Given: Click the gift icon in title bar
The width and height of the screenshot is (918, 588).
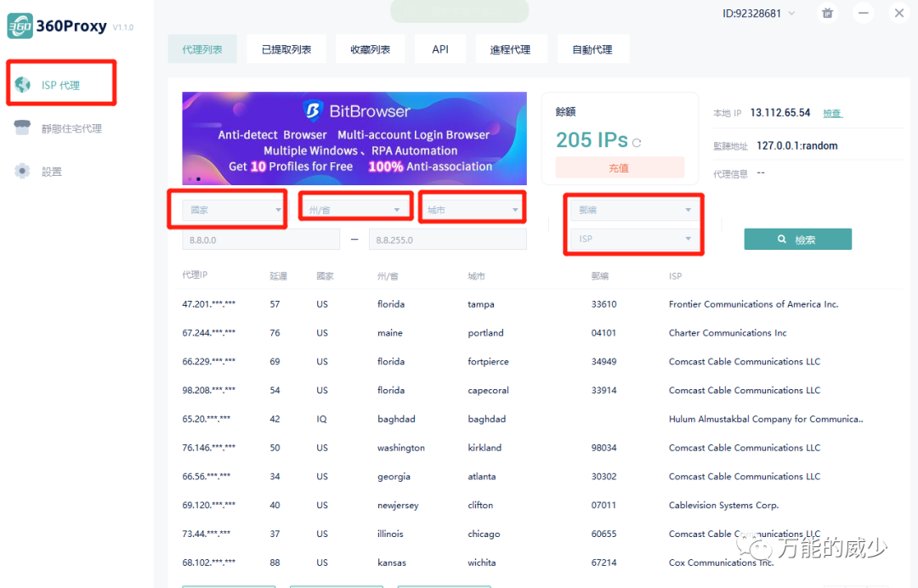Looking at the screenshot, I should click(827, 13).
